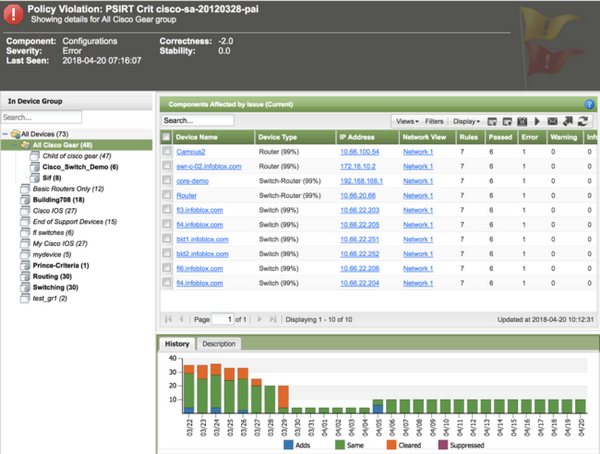Toggle the select-all header checkbox
This screenshot has width=600, height=454.
coord(166,135)
